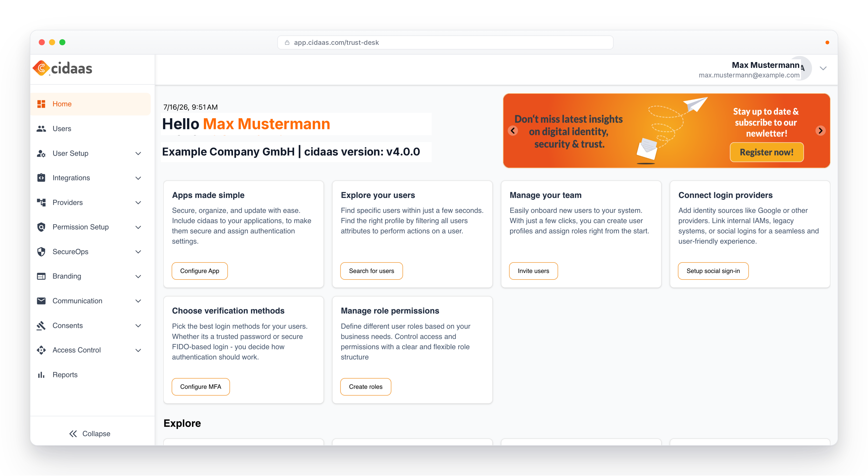
Task: Click the address bar lock icon
Action: point(287,42)
